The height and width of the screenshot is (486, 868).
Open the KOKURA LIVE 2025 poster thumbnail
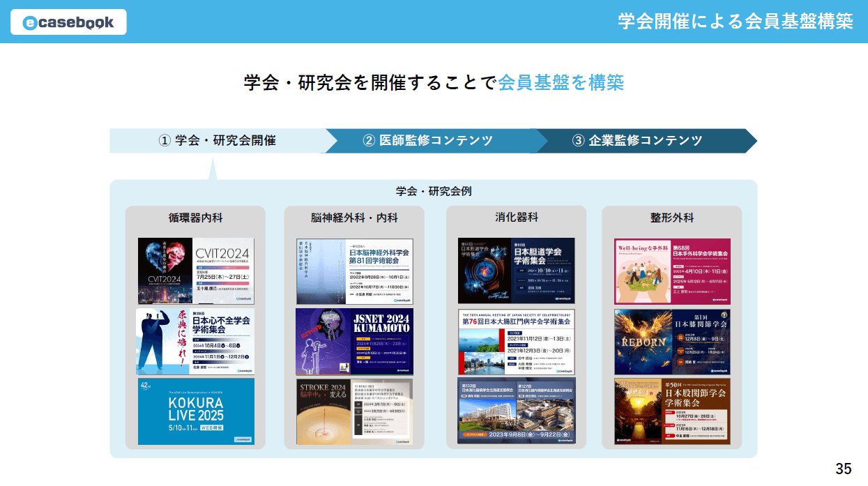[x=195, y=411]
